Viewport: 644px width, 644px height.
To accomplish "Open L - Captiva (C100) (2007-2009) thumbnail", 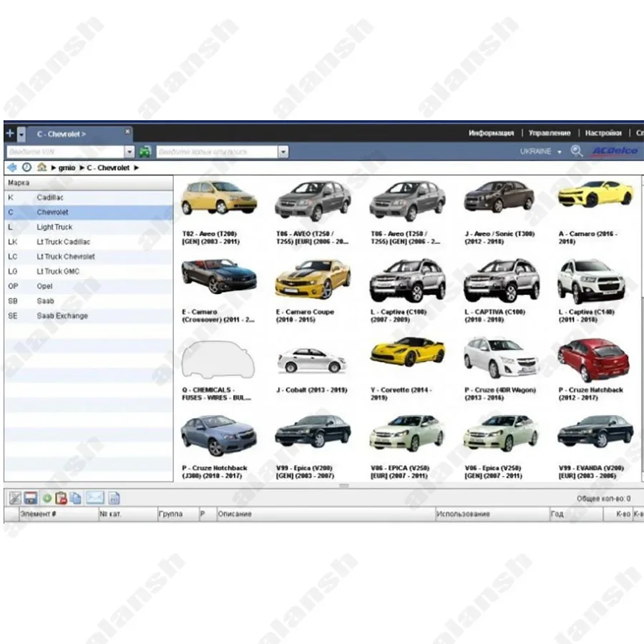I will click(x=407, y=280).
